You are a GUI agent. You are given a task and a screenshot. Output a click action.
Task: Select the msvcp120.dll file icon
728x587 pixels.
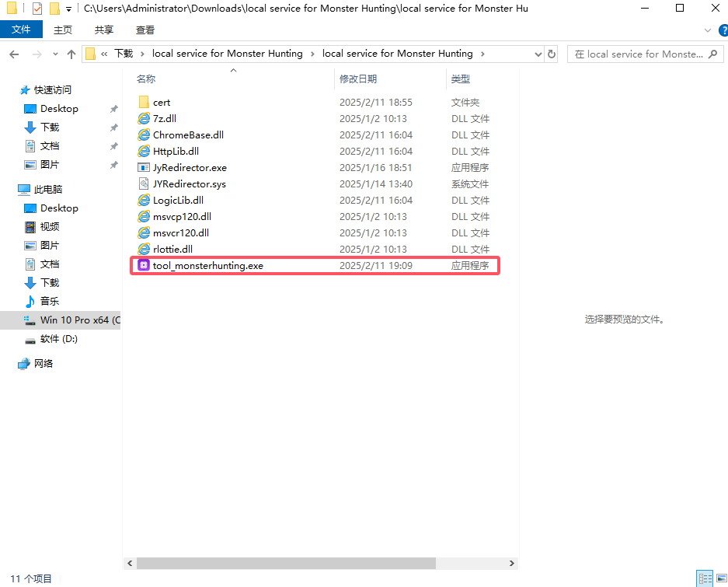point(144,217)
